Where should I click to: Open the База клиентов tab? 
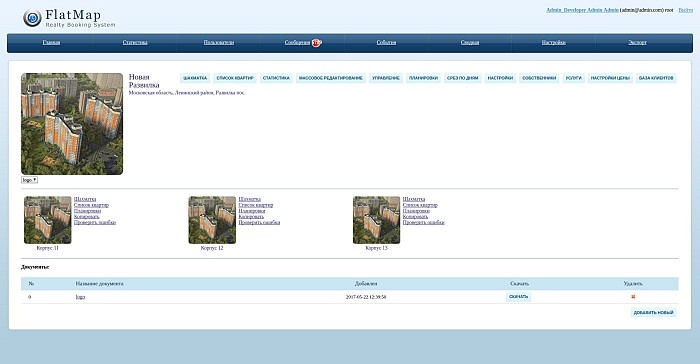pyautogui.click(x=656, y=78)
